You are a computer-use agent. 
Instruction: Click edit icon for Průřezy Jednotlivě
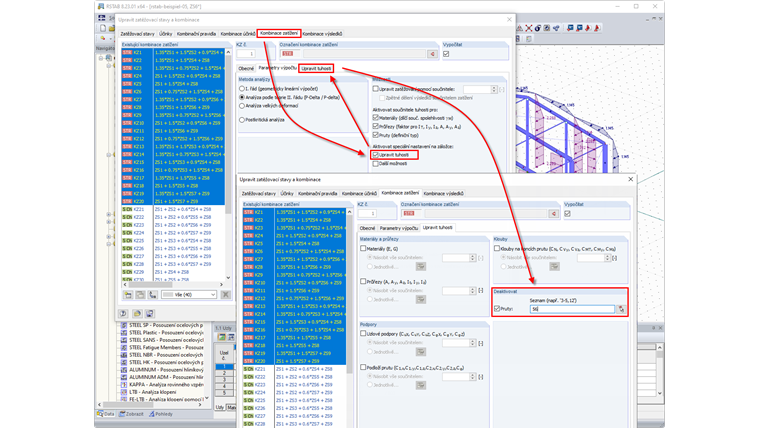pos(421,299)
